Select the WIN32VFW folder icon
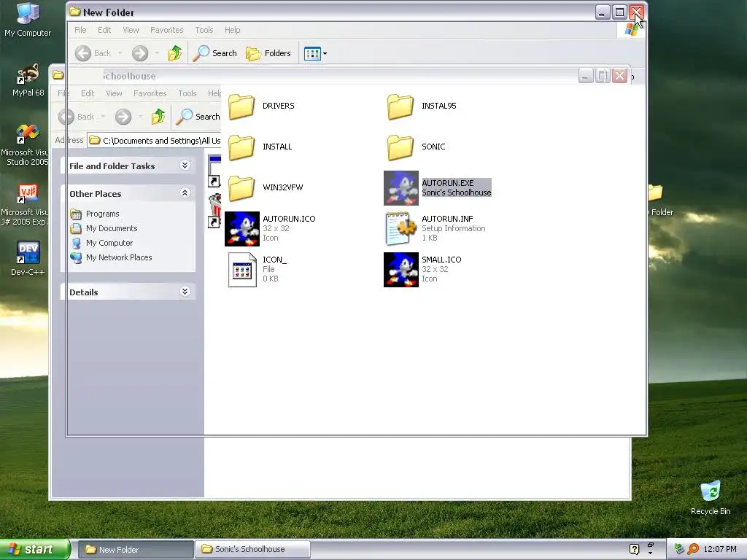Screen dimensions: 747x560 click(241, 187)
